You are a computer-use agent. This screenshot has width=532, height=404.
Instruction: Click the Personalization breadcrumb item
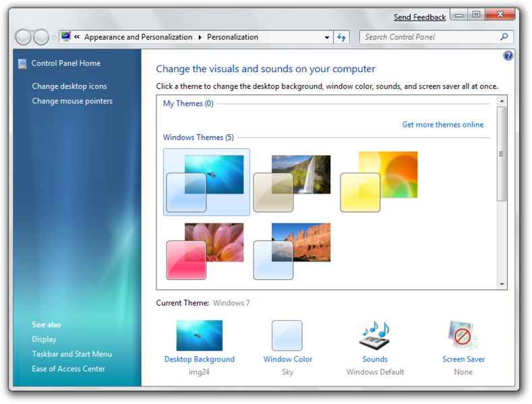tap(233, 37)
